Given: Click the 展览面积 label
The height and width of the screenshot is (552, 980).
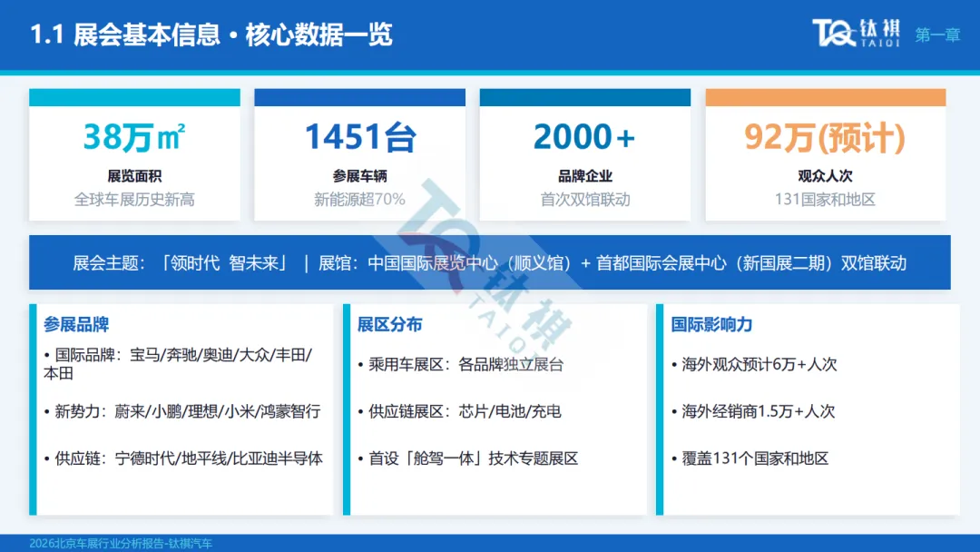Looking at the screenshot, I should tap(134, 176).
